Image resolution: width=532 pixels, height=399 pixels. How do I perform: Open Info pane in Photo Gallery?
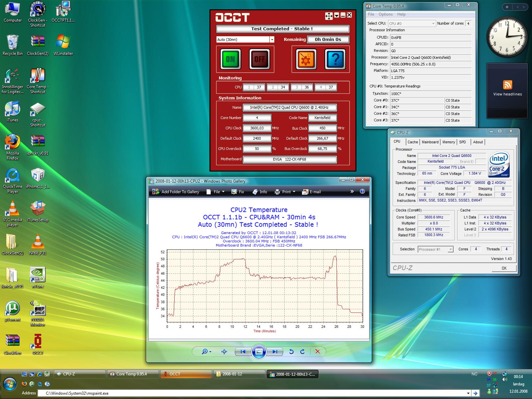click(260, 192)
